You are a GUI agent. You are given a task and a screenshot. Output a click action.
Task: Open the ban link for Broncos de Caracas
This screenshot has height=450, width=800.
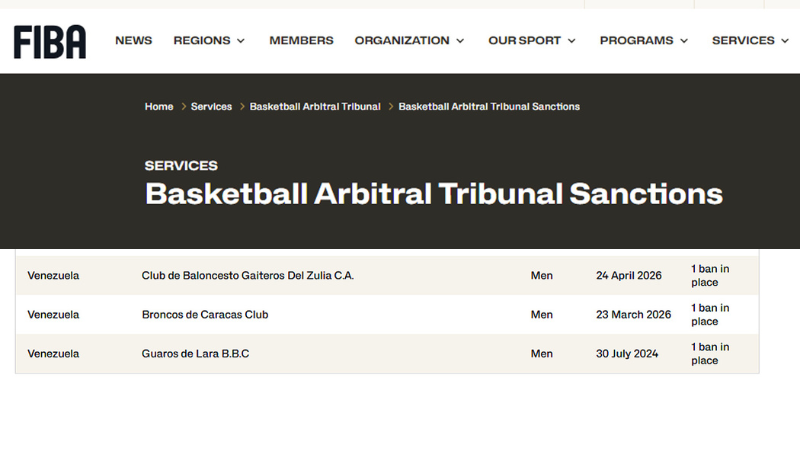(709, 314)
